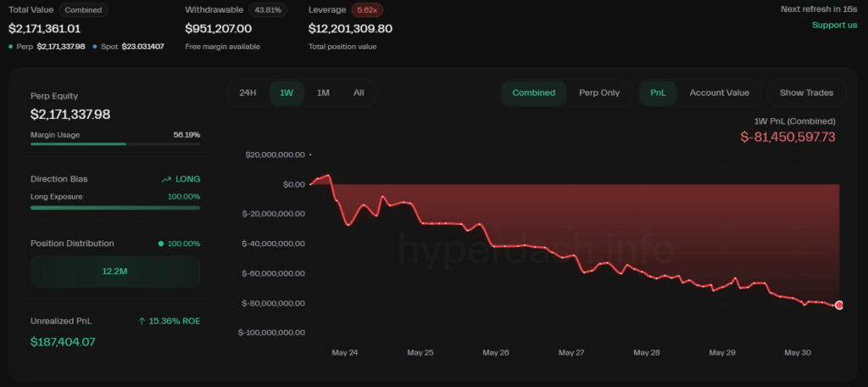The height and width of the screenshot is (387, 868).
Task: Switch chart range to 1M
Action: 323,93
